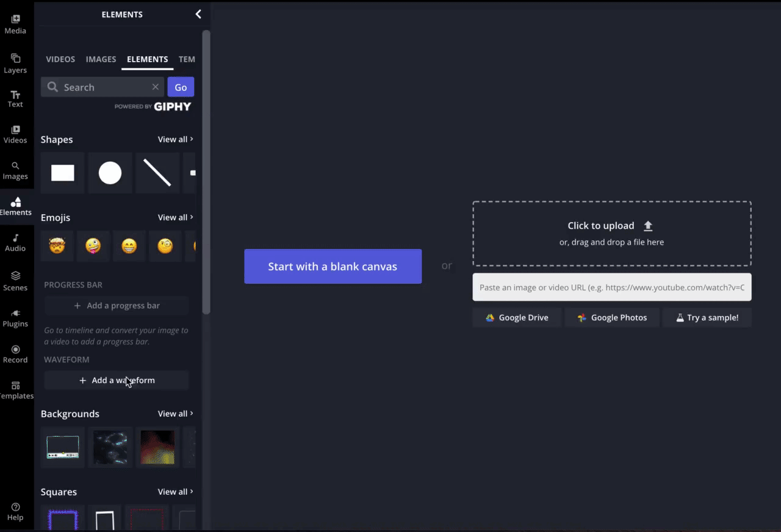Select the dark glitter background thumbnail
The height and width of the screenshot is (532, 781).
(110, 447)
